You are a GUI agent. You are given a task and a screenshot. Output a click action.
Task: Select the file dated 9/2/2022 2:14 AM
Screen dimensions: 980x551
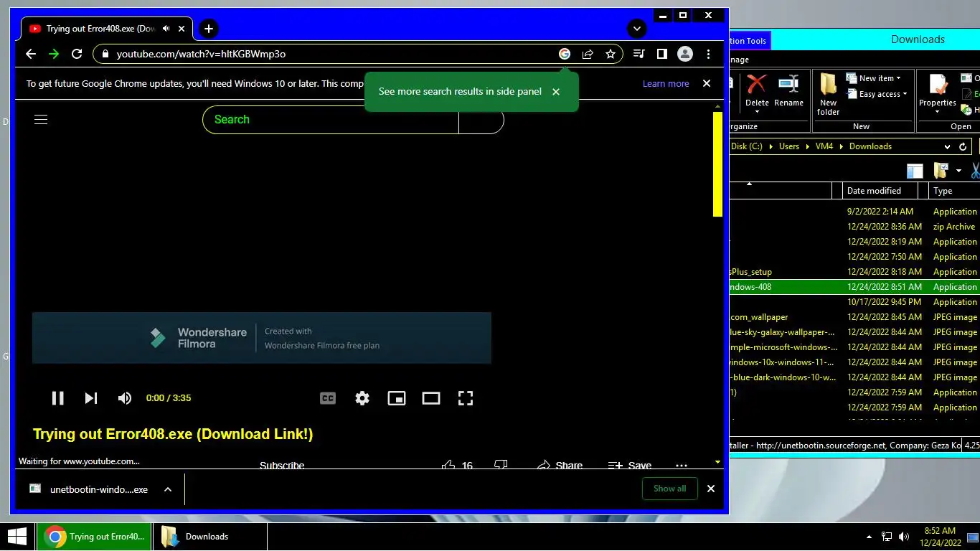click(x=854, y=212)
